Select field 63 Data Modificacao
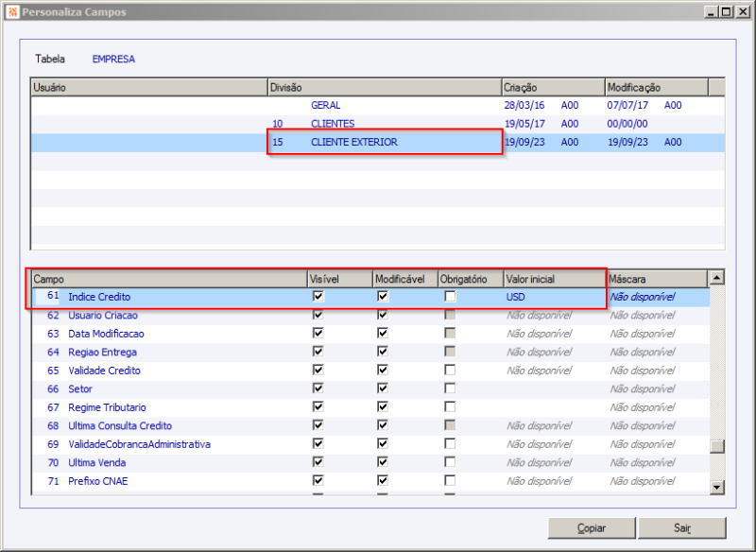 pyautogui.click(x=370, y=334)
